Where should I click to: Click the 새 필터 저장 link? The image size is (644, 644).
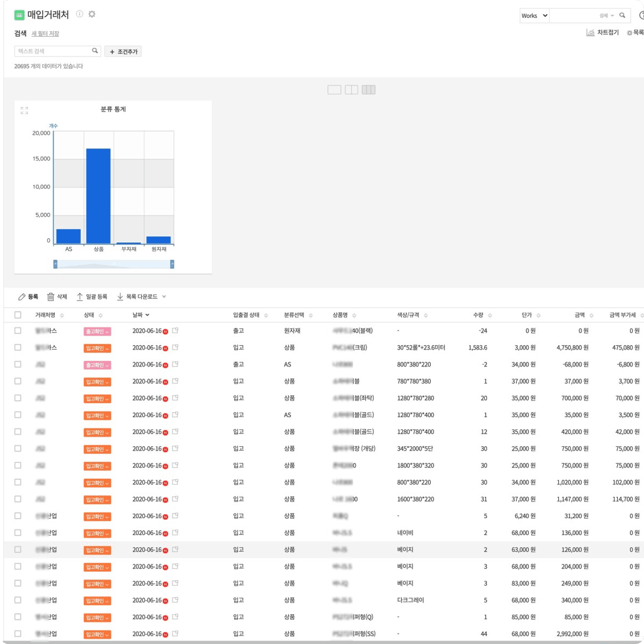coord(45,34)
